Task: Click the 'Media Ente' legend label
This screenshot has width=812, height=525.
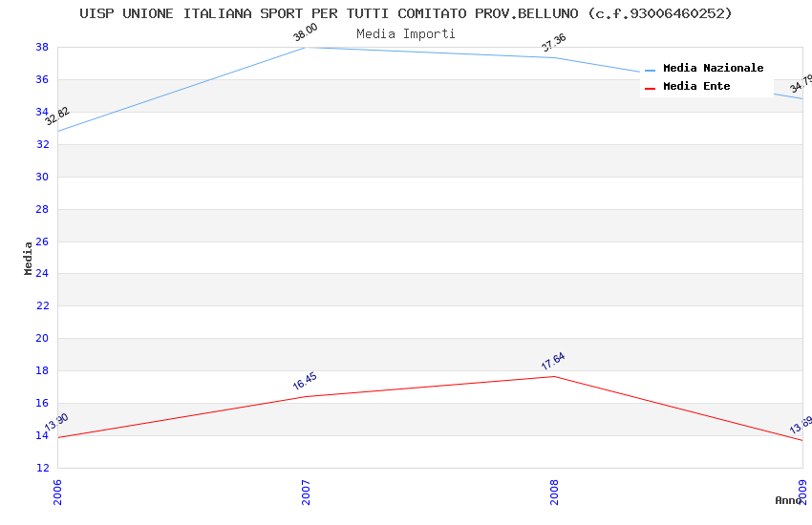Action: [696, 86]
